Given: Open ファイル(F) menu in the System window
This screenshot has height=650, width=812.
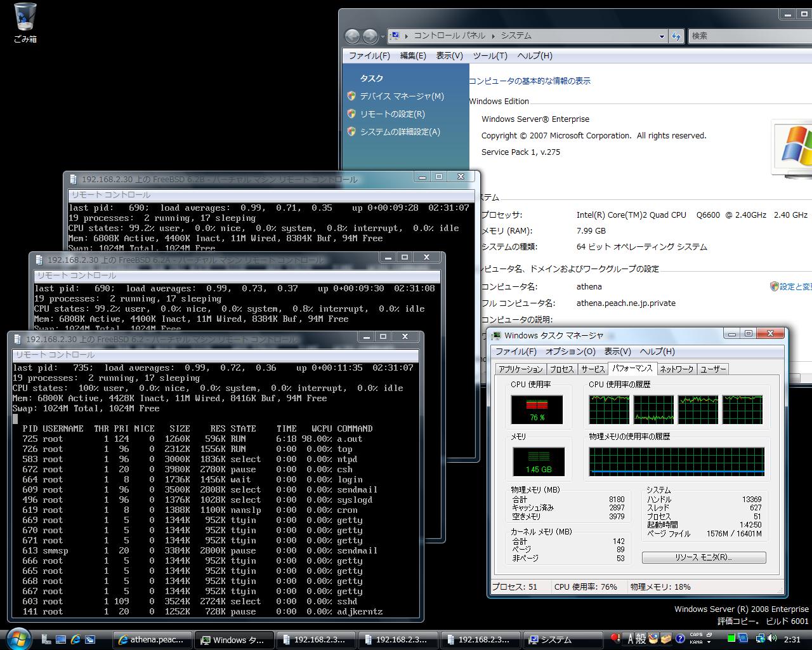Looking at the screenshot, I should point(369,55).
